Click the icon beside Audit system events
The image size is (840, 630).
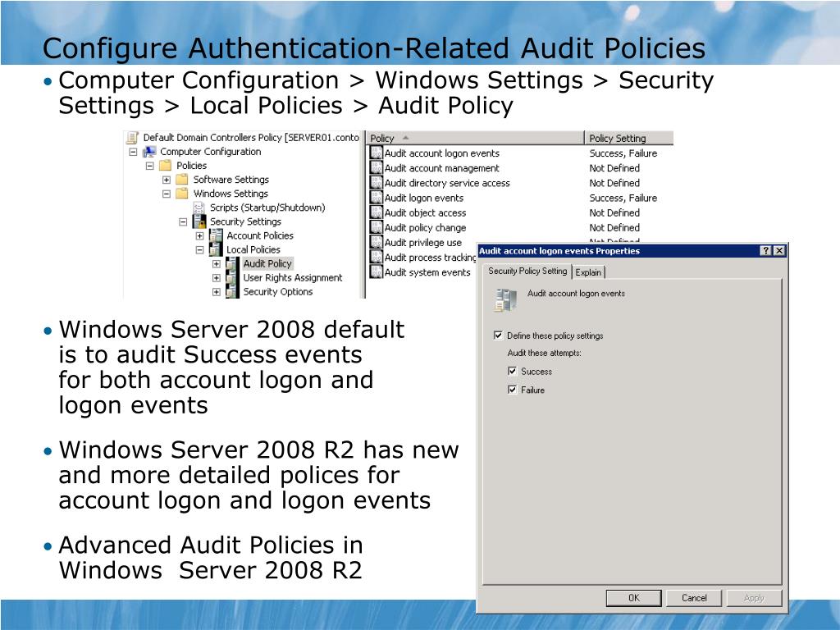point(377,272)
